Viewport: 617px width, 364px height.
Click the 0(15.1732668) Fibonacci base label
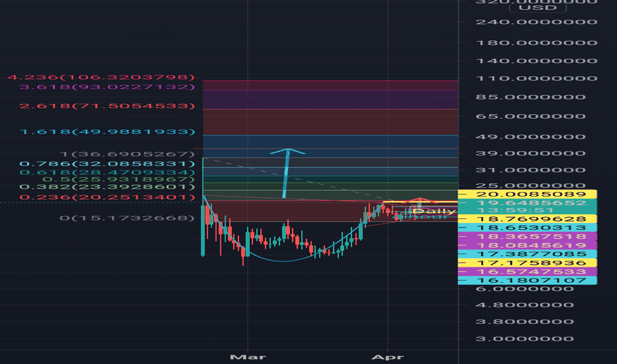click(x=127, y=218)
